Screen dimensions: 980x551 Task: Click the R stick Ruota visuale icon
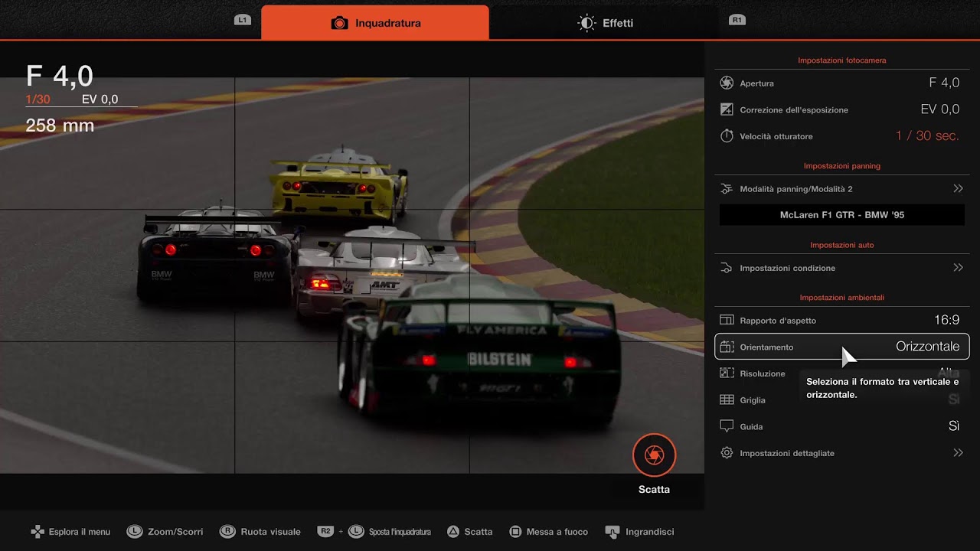point(227,531)
